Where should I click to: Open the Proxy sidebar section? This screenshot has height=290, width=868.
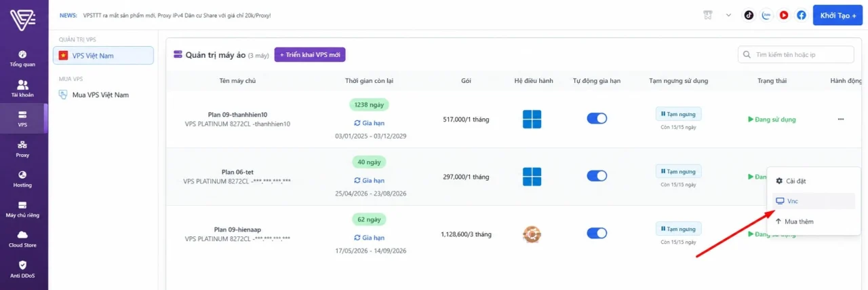point(22,149)
